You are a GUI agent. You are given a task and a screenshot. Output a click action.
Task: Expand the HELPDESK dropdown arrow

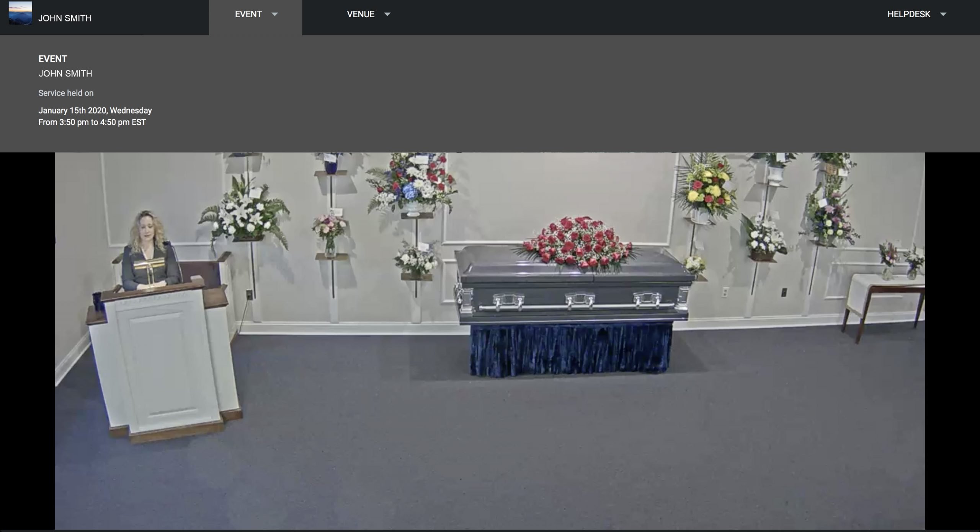[x=943, y=14]
